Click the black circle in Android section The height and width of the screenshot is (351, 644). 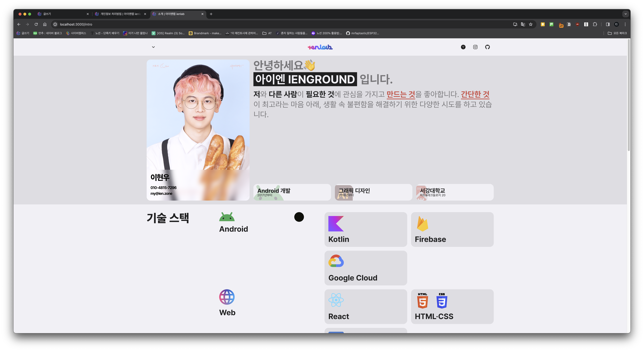[x=299, y=217]
